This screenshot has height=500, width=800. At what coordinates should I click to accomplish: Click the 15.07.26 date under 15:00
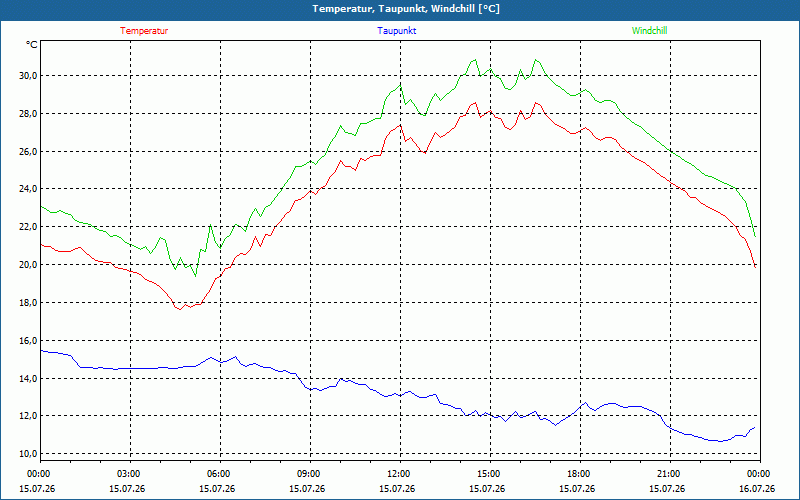487,489
